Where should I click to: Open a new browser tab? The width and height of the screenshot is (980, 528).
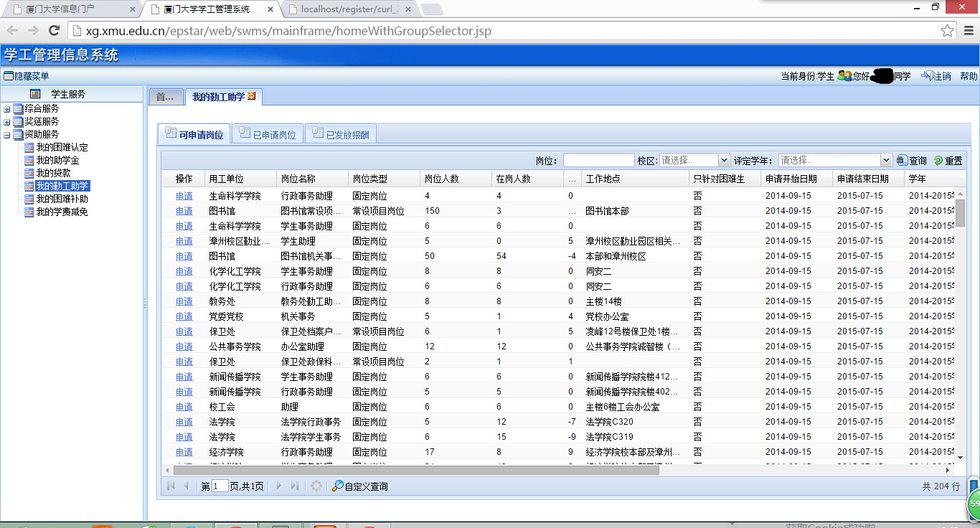(x=431, y=9)
